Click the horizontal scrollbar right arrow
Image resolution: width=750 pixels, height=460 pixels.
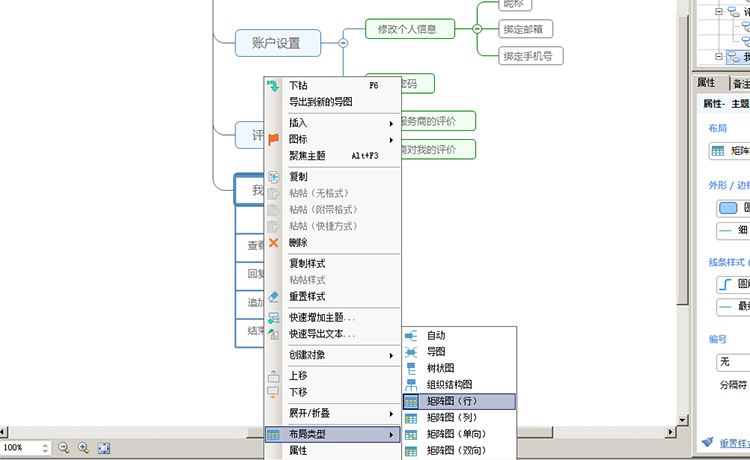click(671, 432)
